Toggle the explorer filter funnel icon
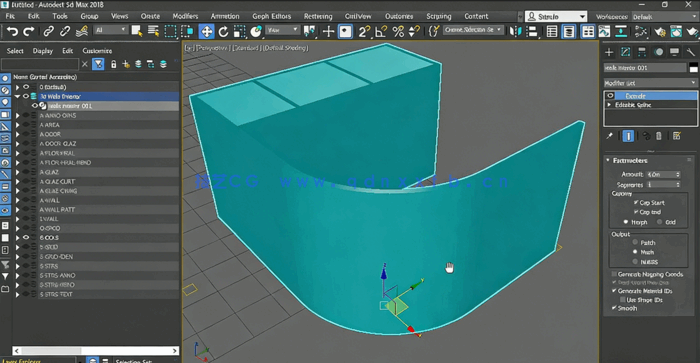This screenshot has width=700, height=363. 98,64
